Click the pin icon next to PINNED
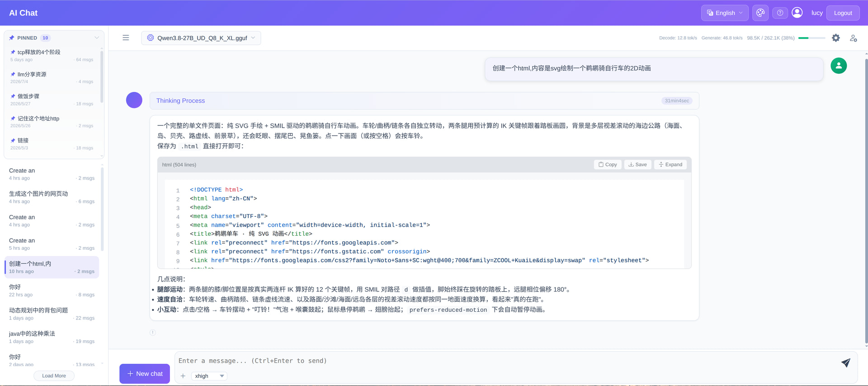The image size is (868, 386). pos(12,38)
